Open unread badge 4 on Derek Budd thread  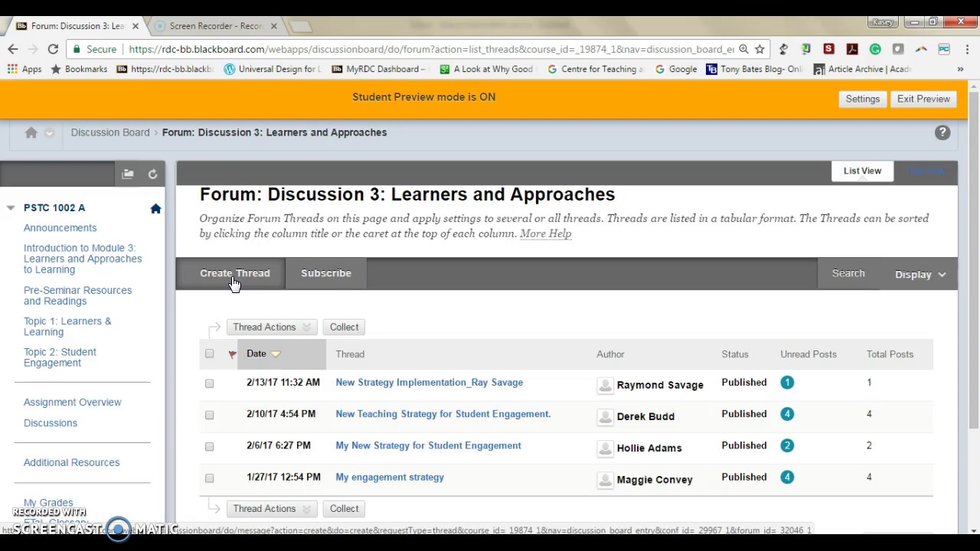[787, 414]
